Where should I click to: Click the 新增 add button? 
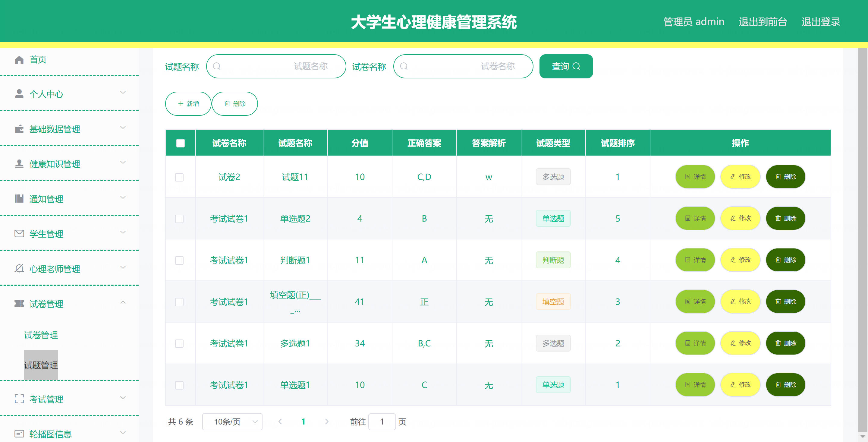point(188,104)
